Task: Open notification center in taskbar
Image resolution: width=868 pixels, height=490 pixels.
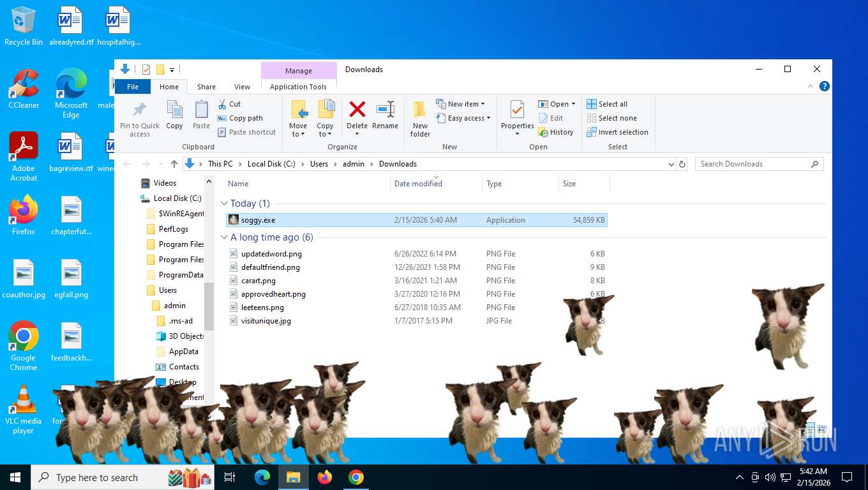Action: 847,477
